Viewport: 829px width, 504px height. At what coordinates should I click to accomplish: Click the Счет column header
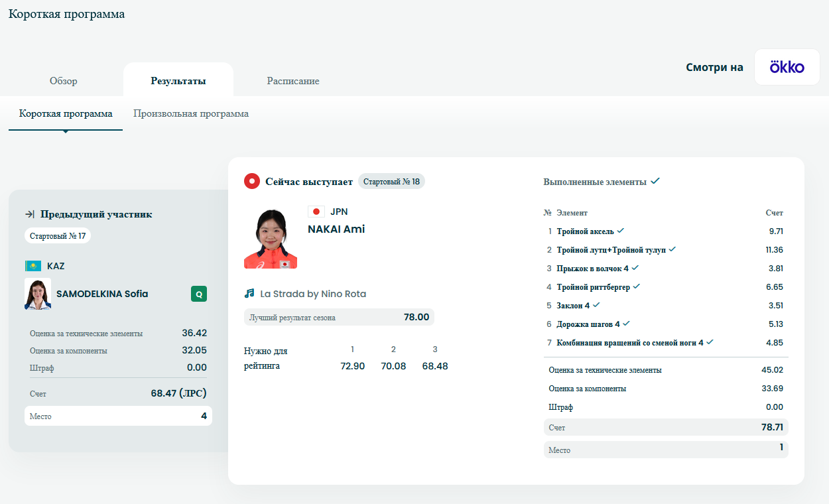774,213
